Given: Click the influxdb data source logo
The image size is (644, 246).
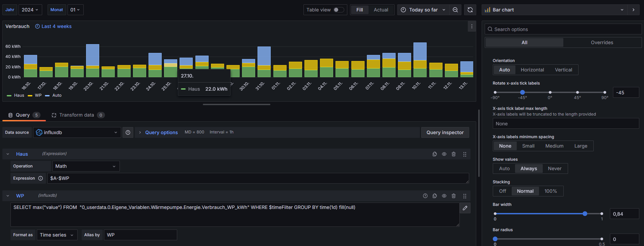Looking at the screenshot, I should point(39,132).
